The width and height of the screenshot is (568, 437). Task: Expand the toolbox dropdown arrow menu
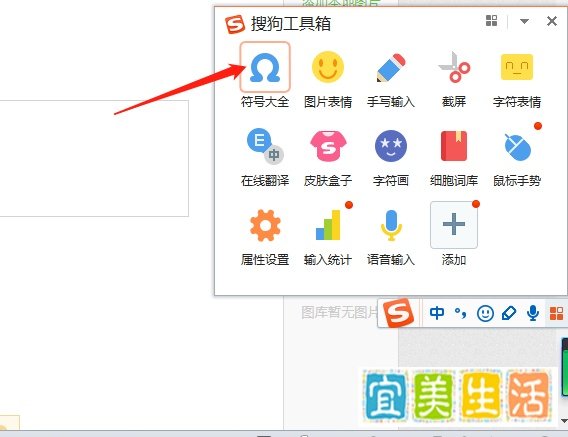pyautogui.click(x=524, y=21)
